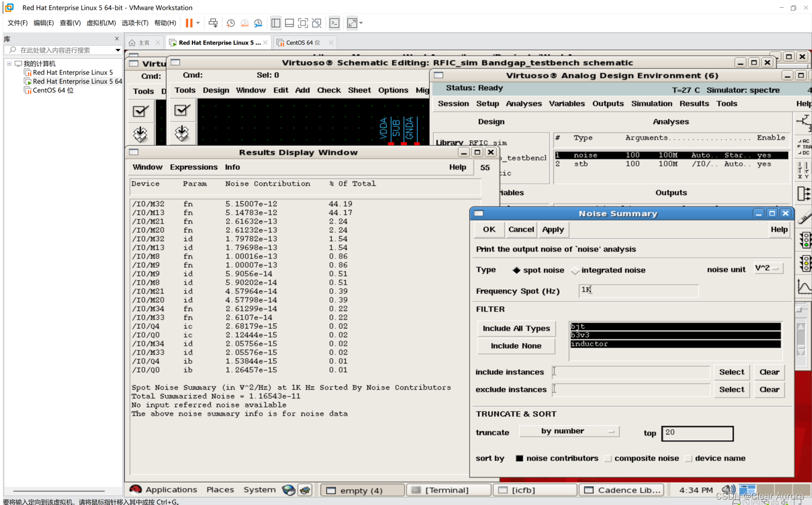Click Check and Save icon in schematic window
The image size is (812, 505).
182,110
